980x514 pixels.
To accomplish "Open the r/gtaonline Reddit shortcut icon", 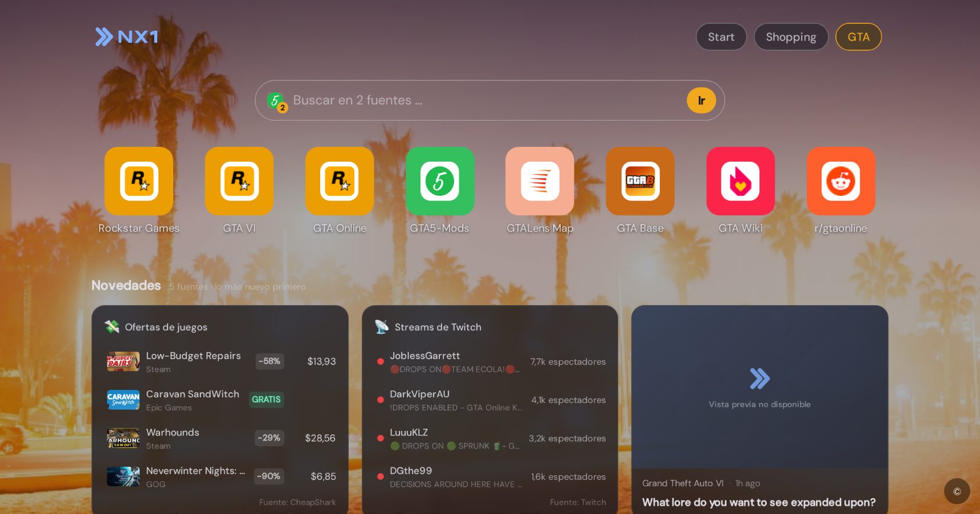I will 841,181.
